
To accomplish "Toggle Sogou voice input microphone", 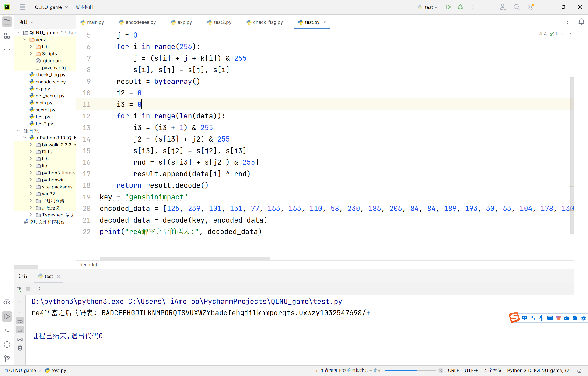I will tap(541, 318).
